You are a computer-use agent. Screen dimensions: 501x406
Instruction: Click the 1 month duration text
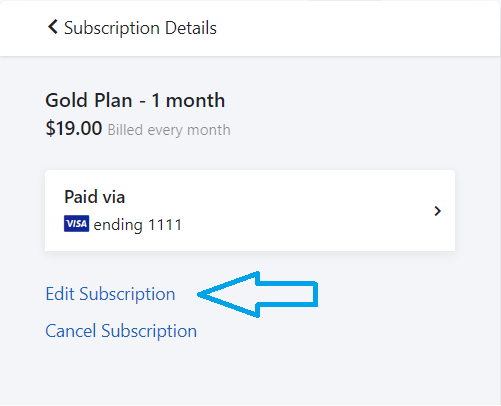click(x=188, y=100)
